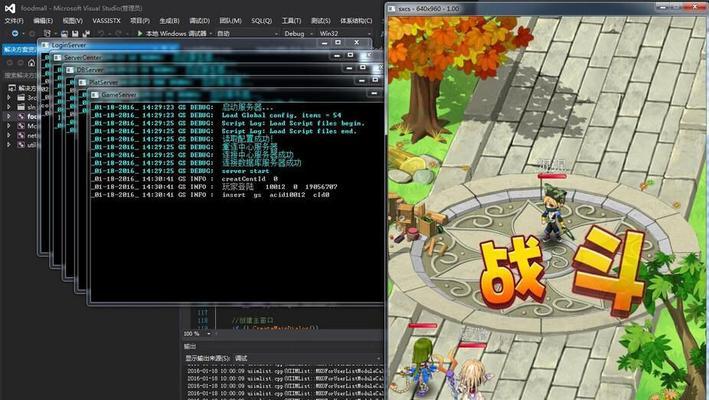This screenshot has height=400, width=709.
Task: Open the 团队(M) menu
Action: coord(231,21)
